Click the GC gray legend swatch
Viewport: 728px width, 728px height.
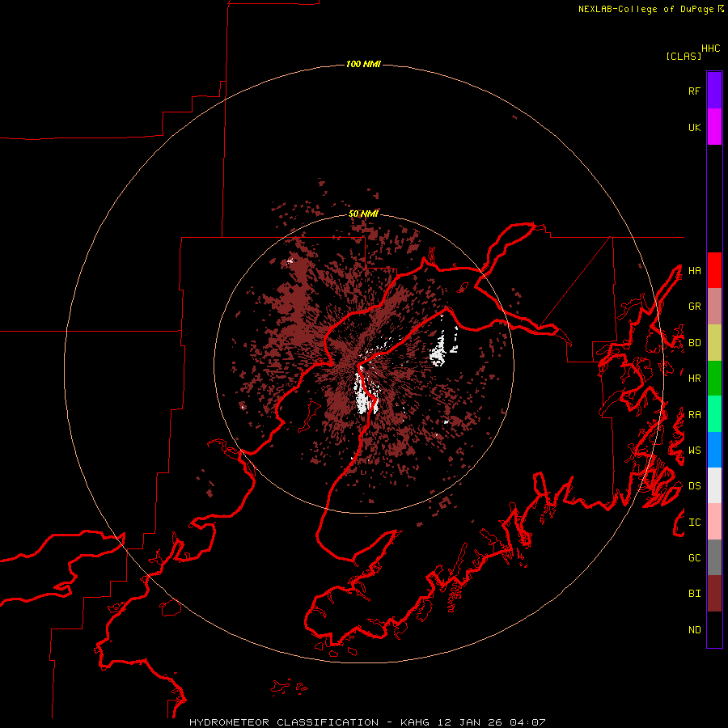click(714, 557)
